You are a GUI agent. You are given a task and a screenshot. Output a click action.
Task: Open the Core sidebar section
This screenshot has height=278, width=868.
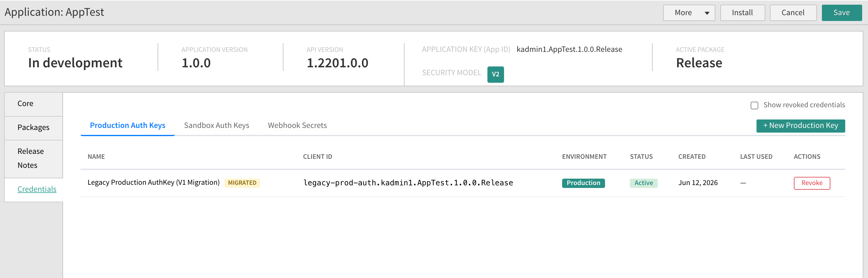click(x=33, y=104)
